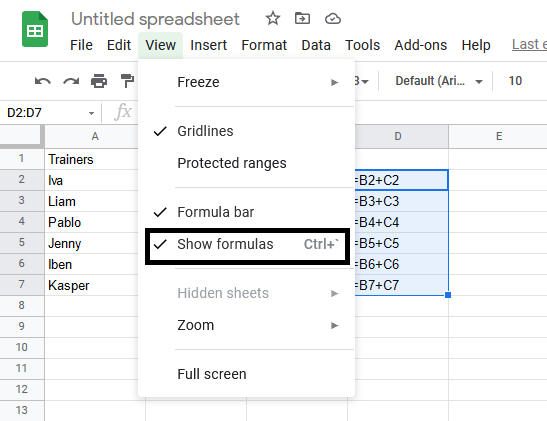This screenshot has height=421, width=547.
Task: Open the Last edit link
Action: 529,45
